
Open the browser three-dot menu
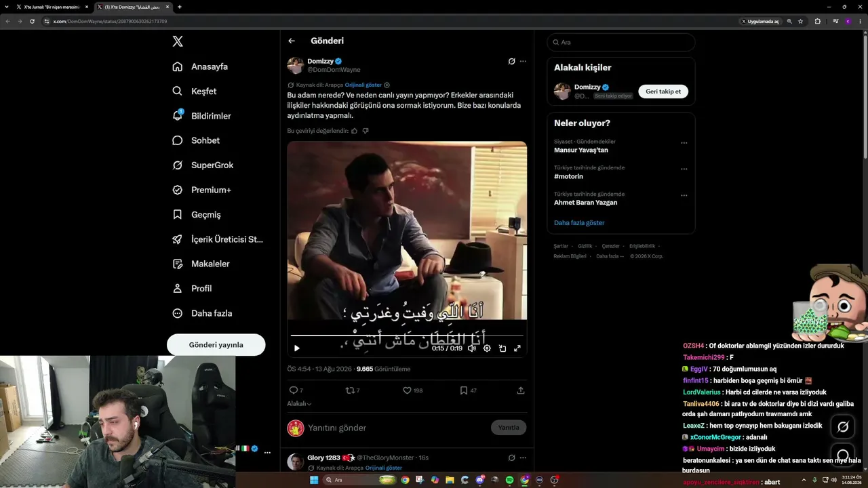pos(861,21)
